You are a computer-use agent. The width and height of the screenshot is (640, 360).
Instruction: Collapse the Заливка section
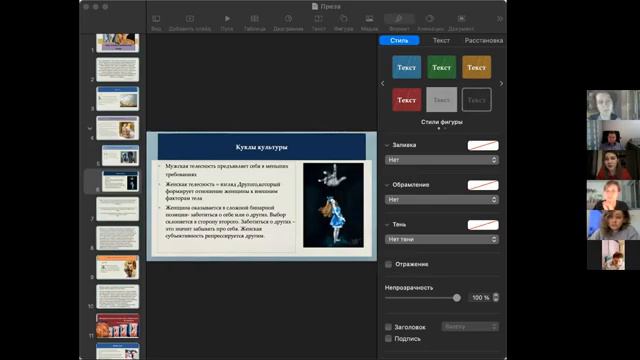click(x=387, y=145)
